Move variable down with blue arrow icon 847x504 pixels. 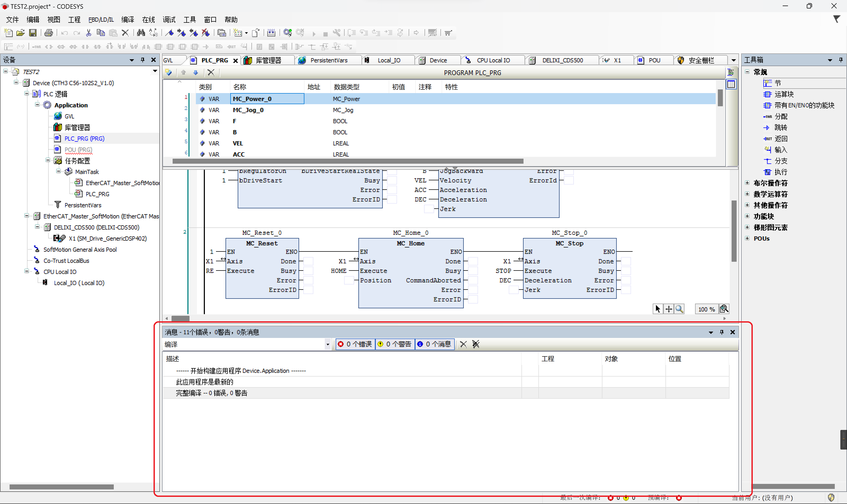[x=195, y=72]
